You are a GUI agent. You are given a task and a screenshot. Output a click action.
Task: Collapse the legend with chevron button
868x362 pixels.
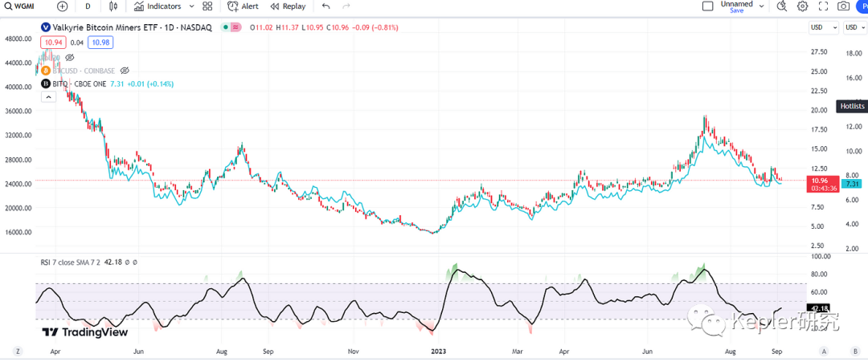tap(48, 97)
